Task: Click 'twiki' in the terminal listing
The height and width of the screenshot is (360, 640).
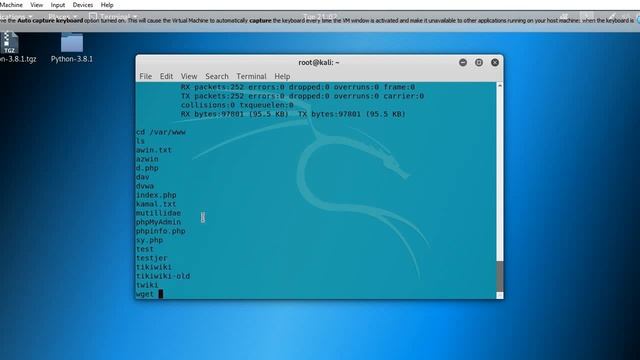Action: click(147, 285)
